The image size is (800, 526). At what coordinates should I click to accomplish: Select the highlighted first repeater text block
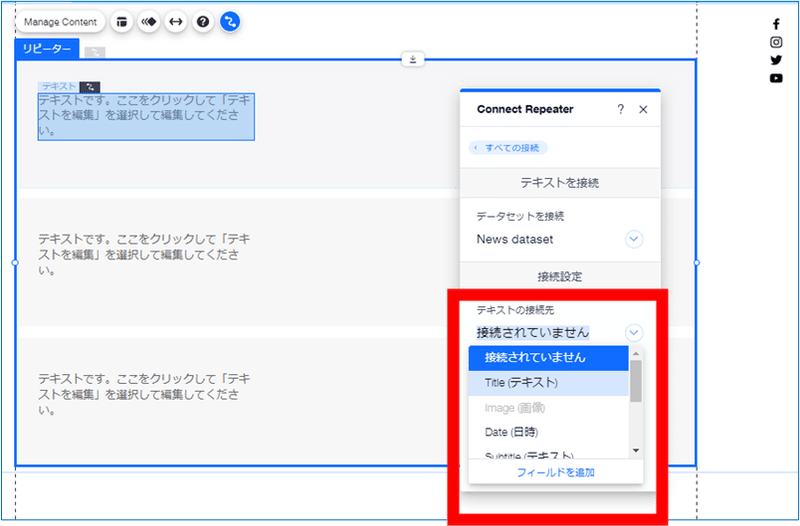click(146, 116)
